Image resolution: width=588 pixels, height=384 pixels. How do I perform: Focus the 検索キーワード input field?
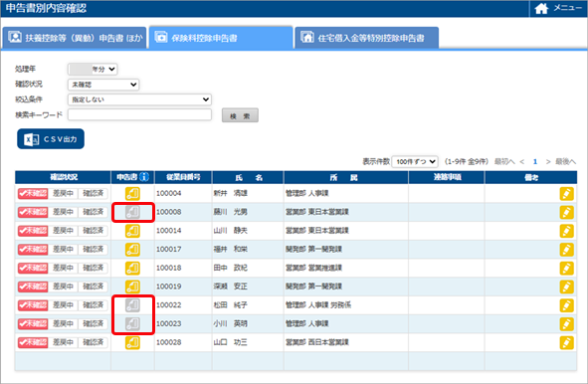pyautogui.click(x=139, y=114)
